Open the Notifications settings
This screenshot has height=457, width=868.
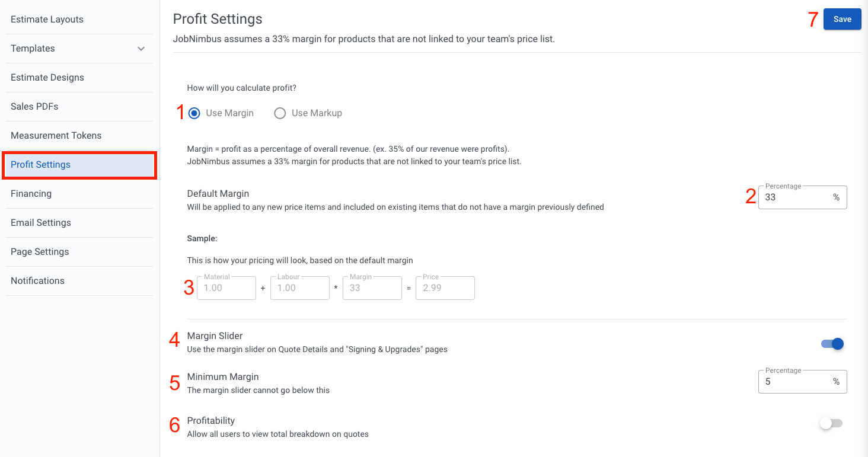pos(37,280)
